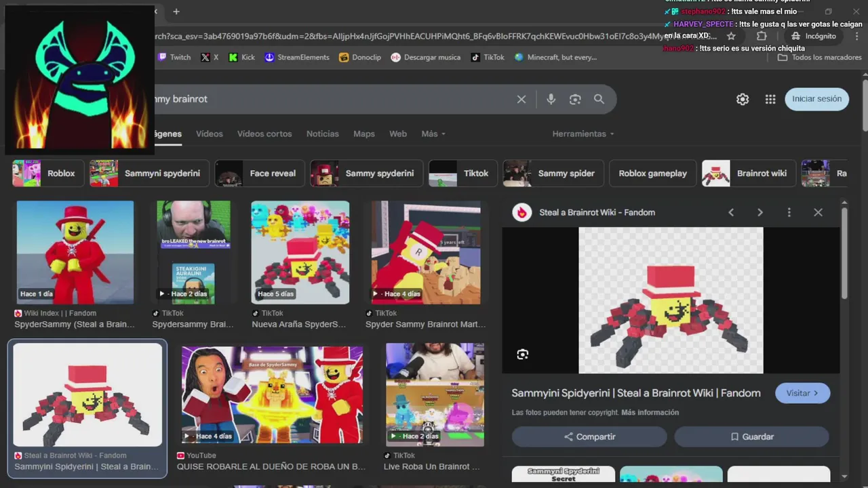The height and width of the screenshot is (488, 868).
Task: Filter by Face reveal chip
Action: tap(260, 174)
